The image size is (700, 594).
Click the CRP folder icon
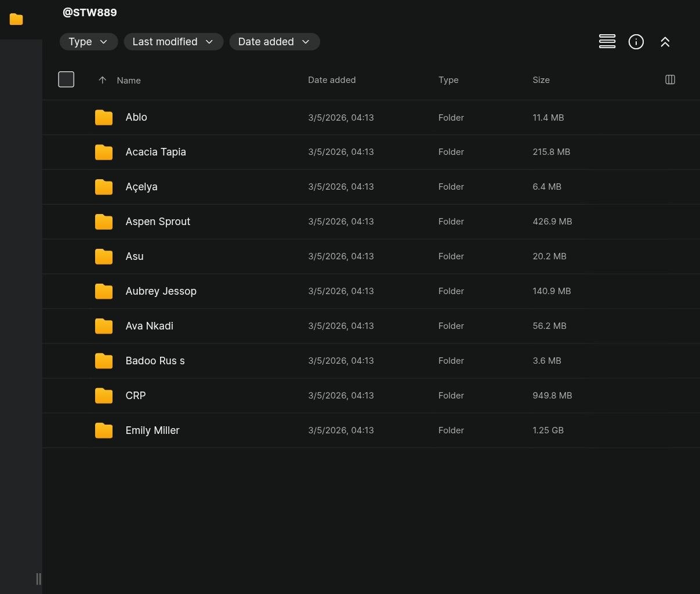(104, 396)
